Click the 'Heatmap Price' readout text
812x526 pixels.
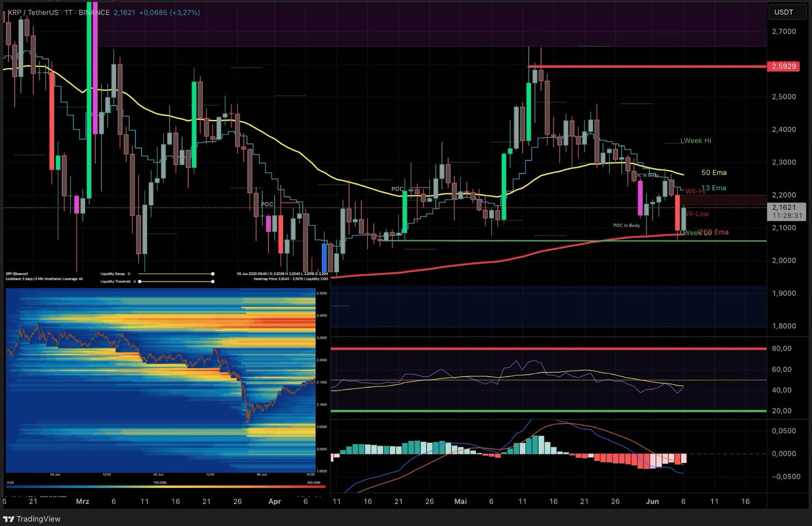[291, 279]
